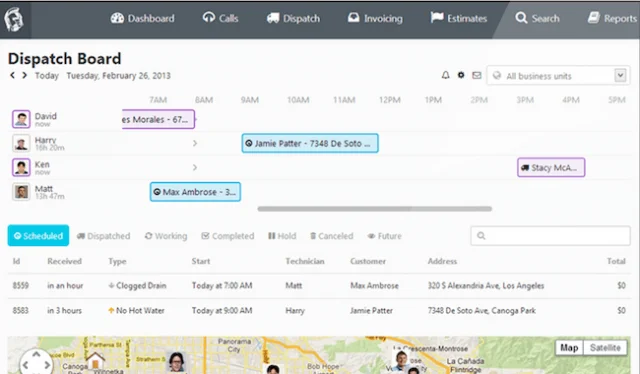Open the Reports section

coord(612,18)
